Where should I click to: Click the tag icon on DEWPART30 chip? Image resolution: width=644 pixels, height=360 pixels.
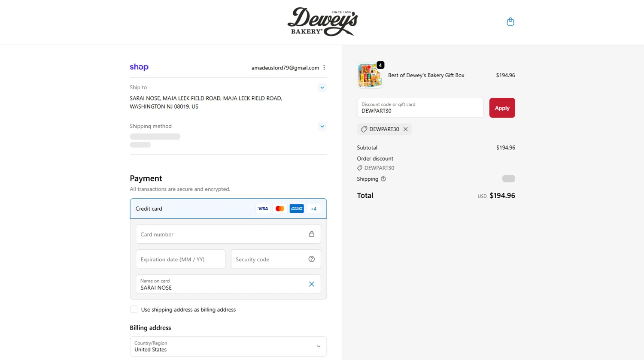pos(364,129)
